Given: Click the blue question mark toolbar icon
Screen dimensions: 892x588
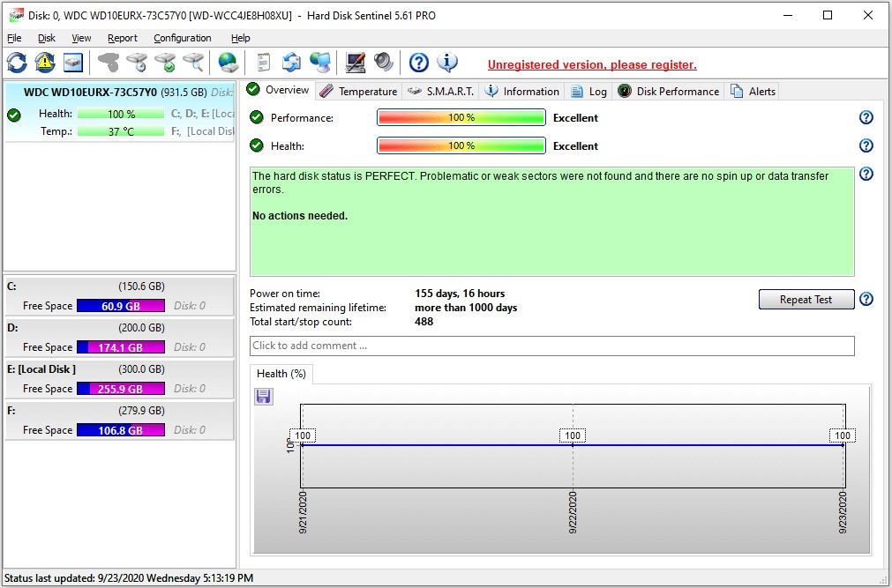Looking at the screenshot, I should point(419,63).
